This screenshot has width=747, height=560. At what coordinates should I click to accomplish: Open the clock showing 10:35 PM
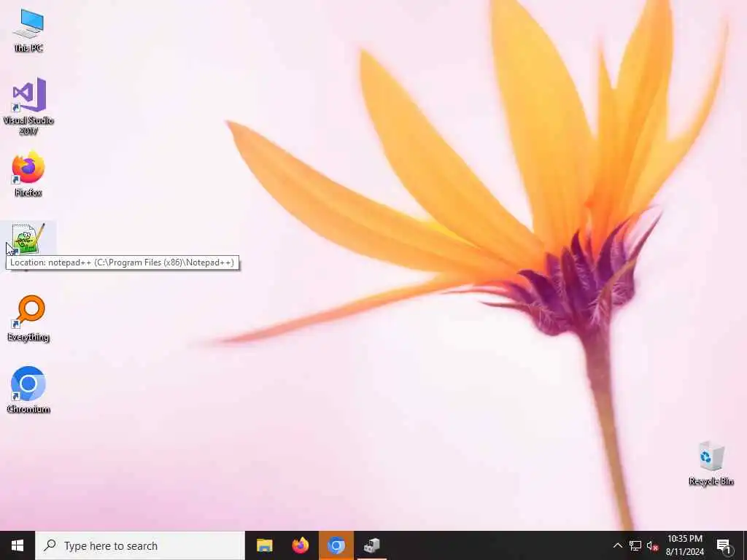(x=684, y=545)
